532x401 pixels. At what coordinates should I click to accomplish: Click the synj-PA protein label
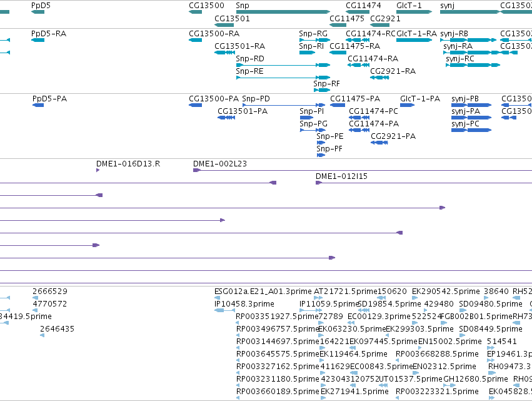pos(466,112)
